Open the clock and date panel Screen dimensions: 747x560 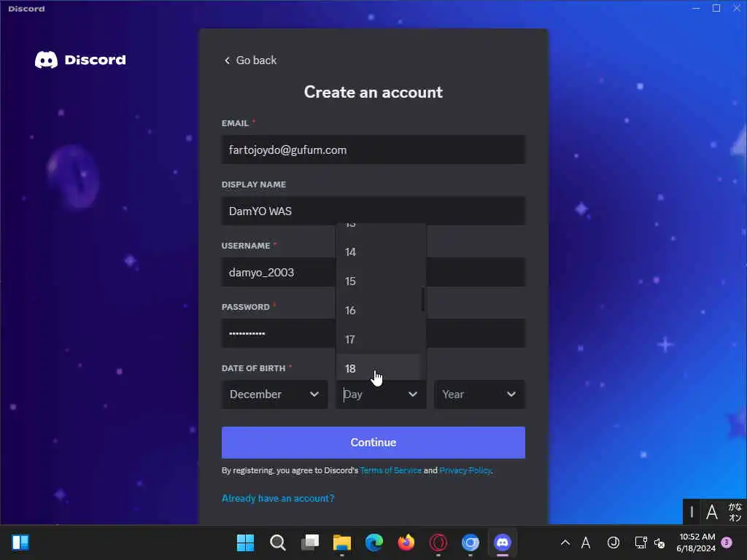tap(696, 542)
